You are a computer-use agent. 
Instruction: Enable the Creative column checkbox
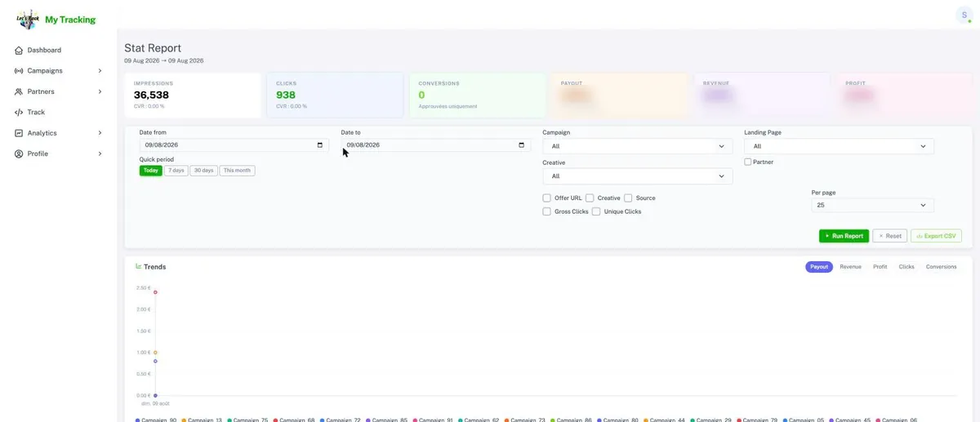pyautogui.click(x=590, y=198)
